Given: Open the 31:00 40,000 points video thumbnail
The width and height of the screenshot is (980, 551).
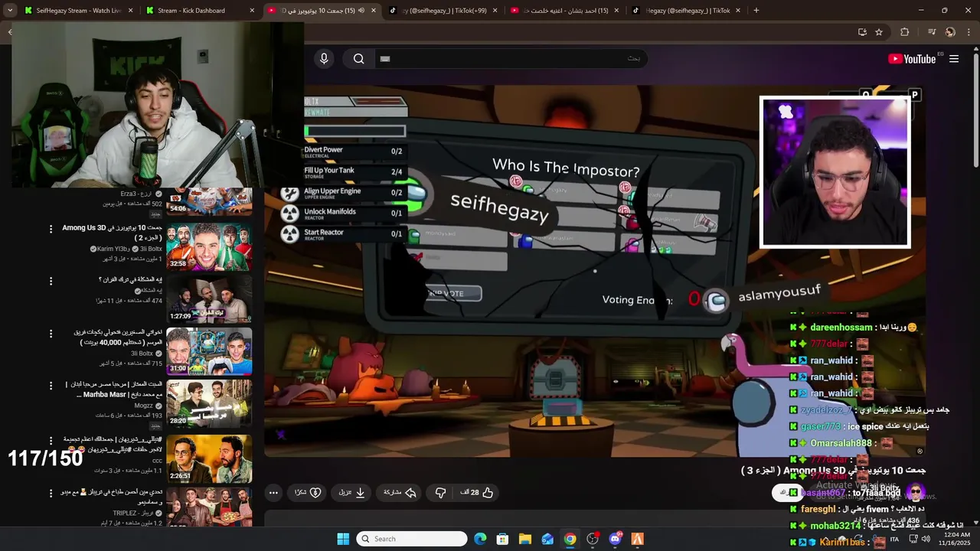Looking at the screenshot, I should tap(209, 351).
